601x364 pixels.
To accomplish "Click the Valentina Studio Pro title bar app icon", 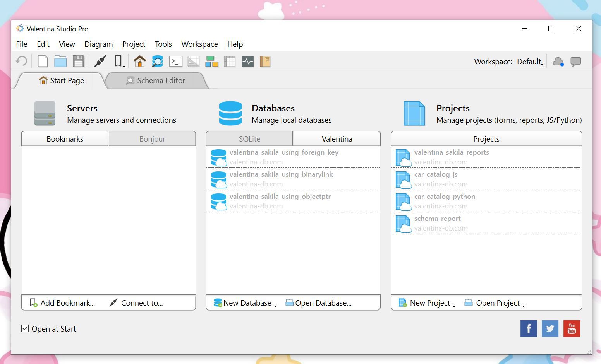I will coord(20,28).
